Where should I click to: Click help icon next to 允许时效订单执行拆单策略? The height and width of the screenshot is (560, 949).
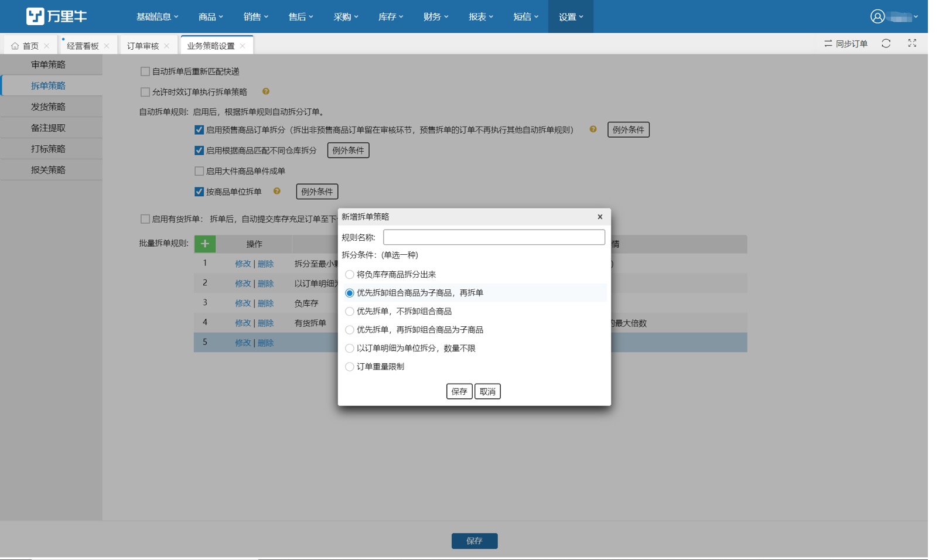(x=266, y=91)
